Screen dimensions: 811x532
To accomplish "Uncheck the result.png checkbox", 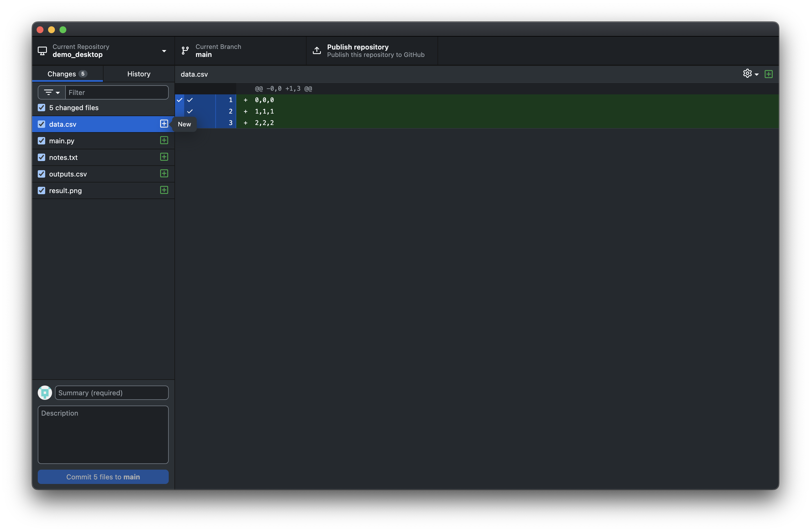I will tap(41, 190).
